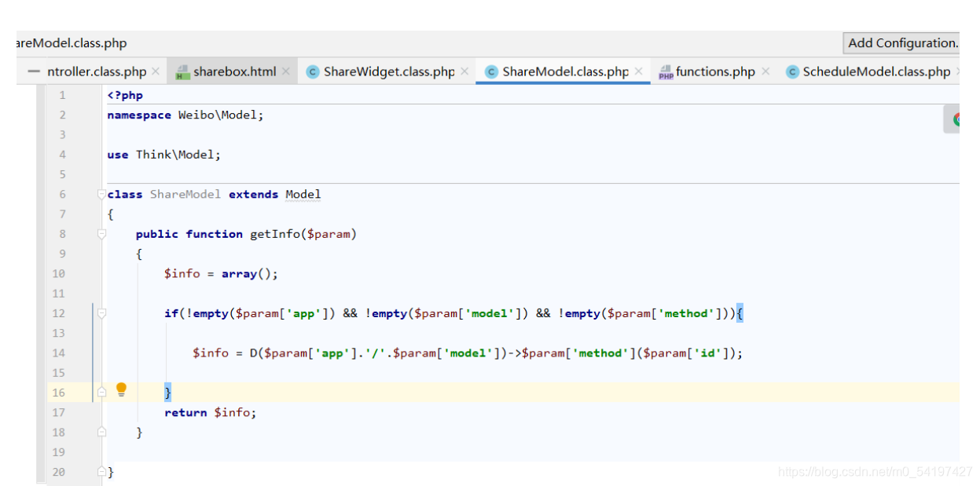
Task: Click the fold end marker on line 18
Action: [101, 432]
